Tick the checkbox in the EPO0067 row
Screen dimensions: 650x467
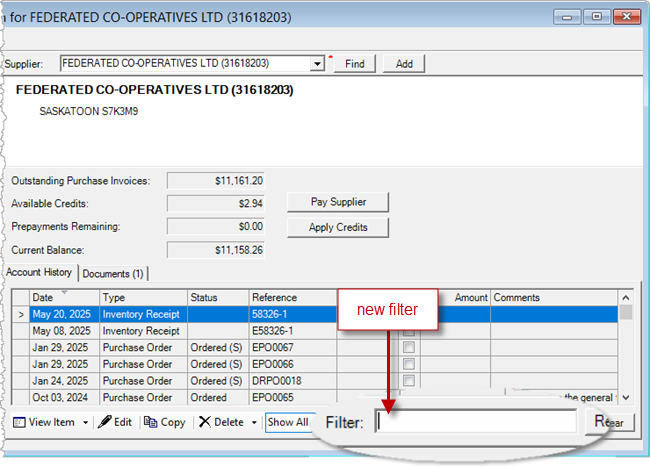tap(409, 347)
